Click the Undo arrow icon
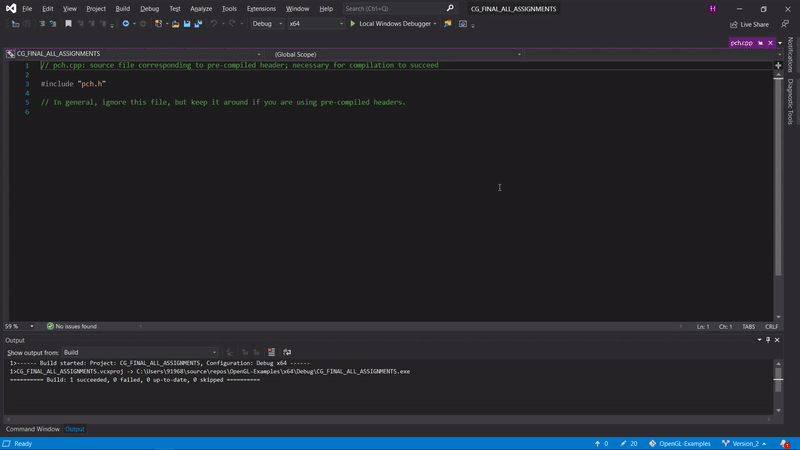Screen dimensions: 800x450 [x=213, y=24]
